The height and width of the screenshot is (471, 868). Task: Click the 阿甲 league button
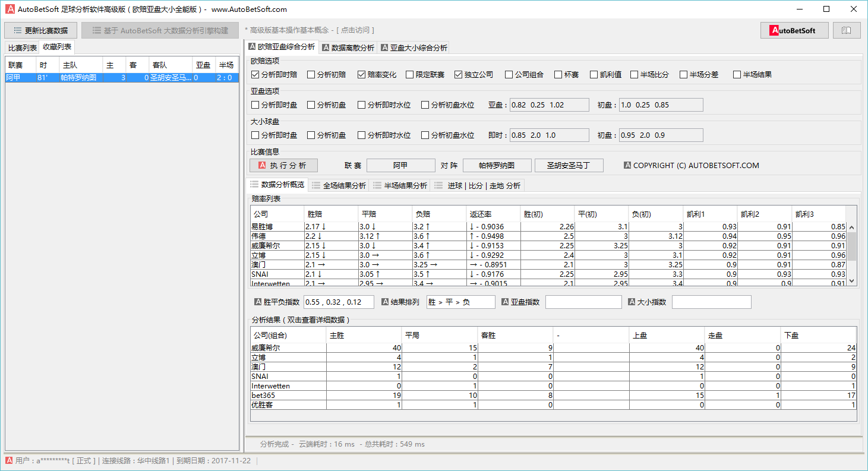(x=401, y=166)
